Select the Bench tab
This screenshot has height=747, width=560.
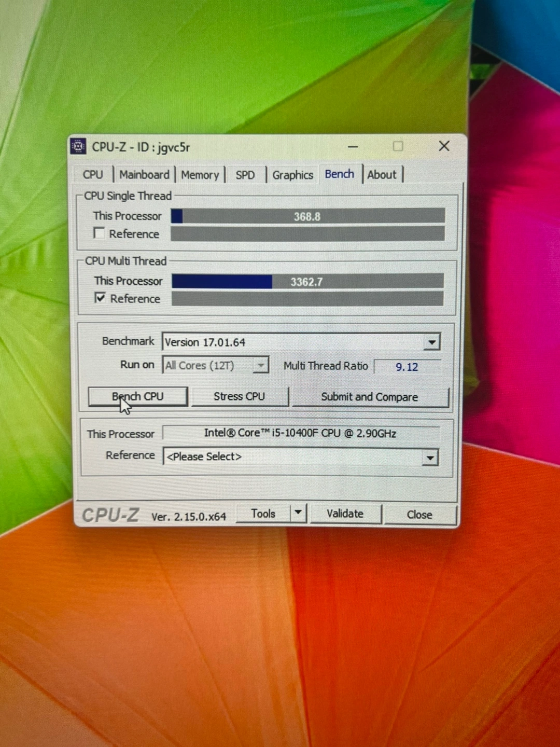tap(340, 174)
